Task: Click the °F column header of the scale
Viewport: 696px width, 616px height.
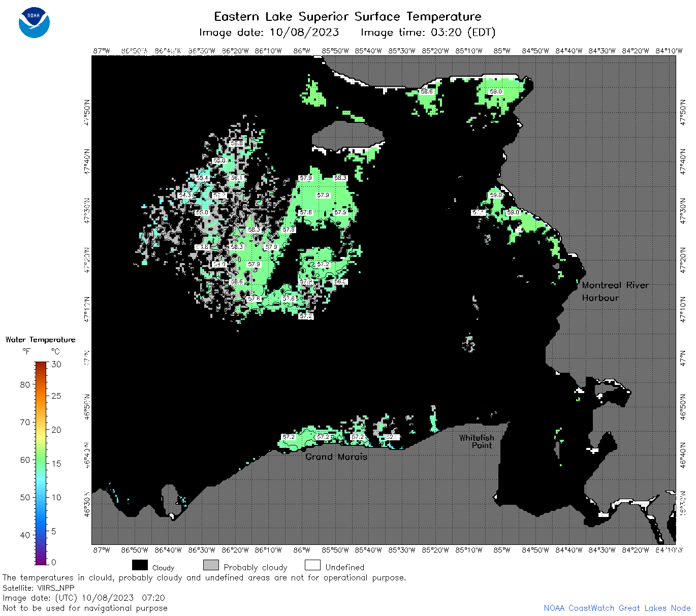Action: 26,351
